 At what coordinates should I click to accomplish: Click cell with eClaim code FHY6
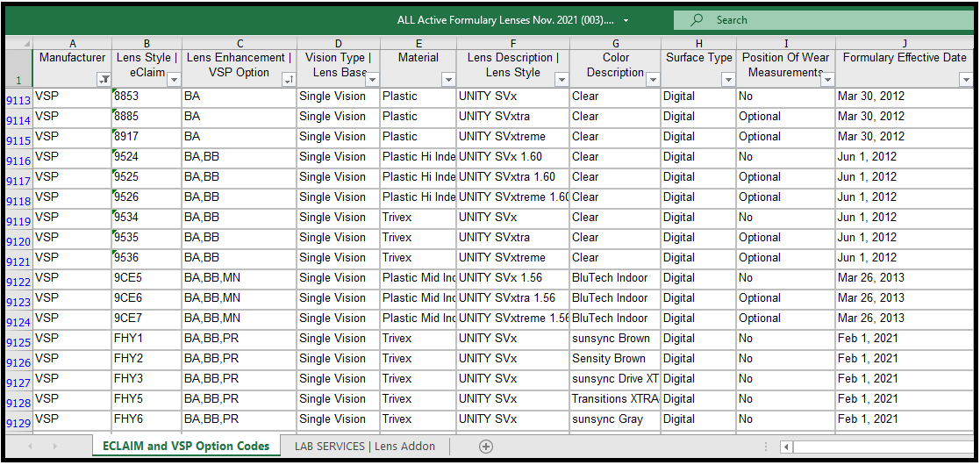(147, 419)
